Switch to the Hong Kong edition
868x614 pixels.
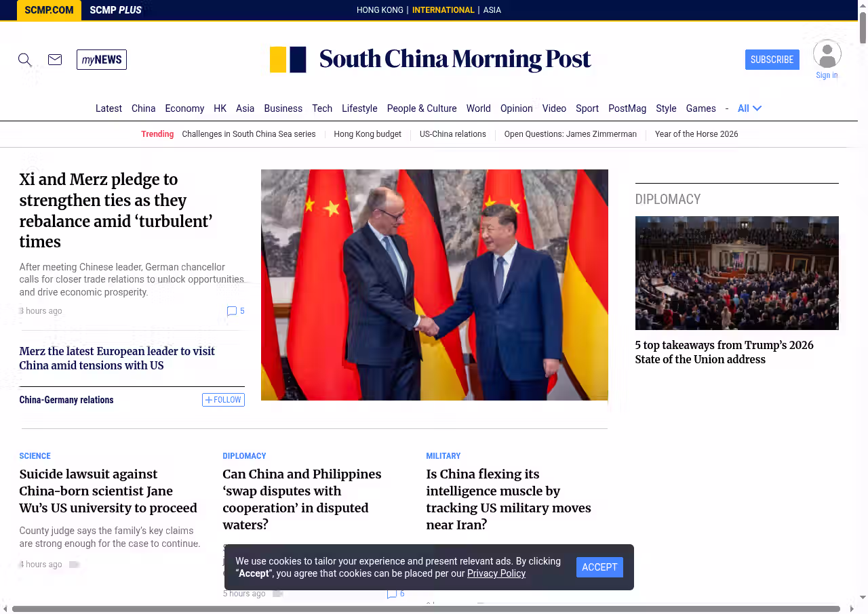click(380, 10)
